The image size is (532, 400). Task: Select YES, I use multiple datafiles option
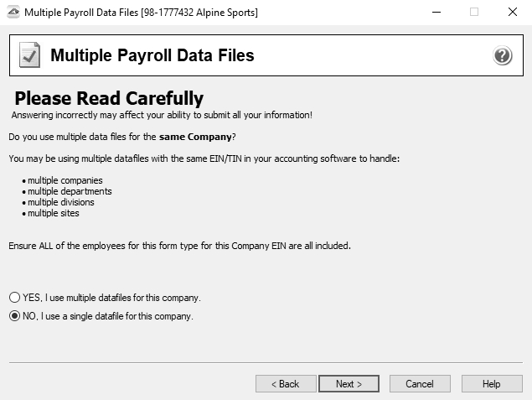(105, 298)
